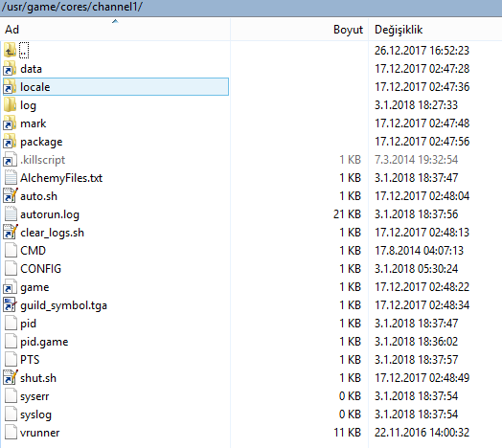Viewport: 502px width, 448px height.
Task: Select the PTS file name
Action: tap(30, 360)
